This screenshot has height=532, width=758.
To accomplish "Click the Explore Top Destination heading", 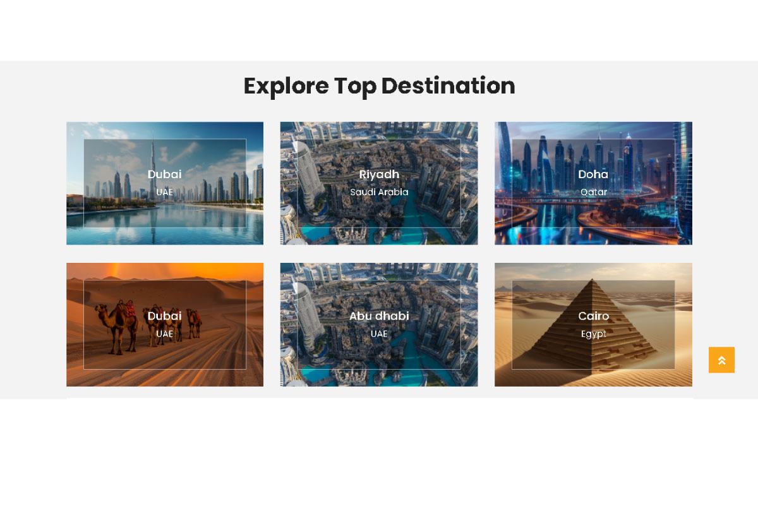I will pos(379,86).
